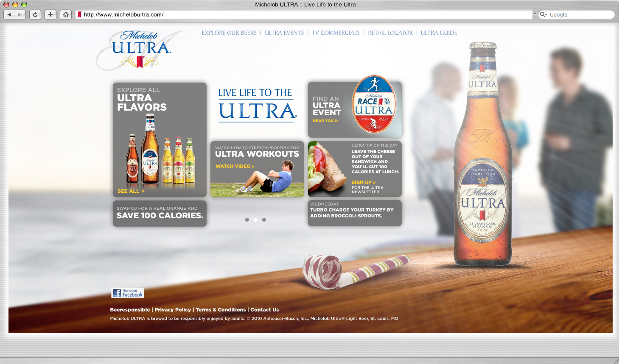Click the site favicon in the address bar
Viewport: 619px width, 364px height.
coord(79,14)
